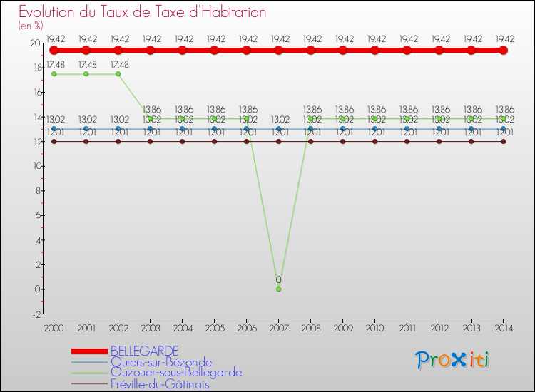Click the x-axis label 2006
The image size is (535, 392).
(x=246, y=329)
